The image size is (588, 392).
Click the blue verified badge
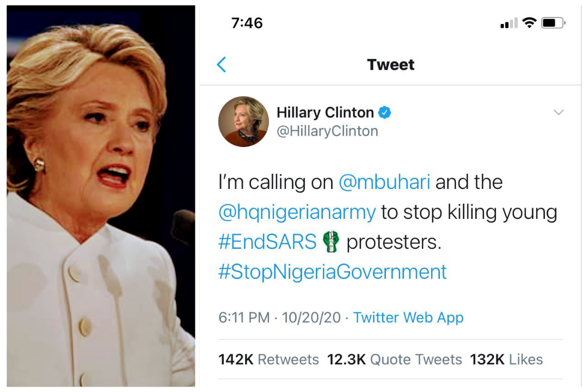point(384,113)
